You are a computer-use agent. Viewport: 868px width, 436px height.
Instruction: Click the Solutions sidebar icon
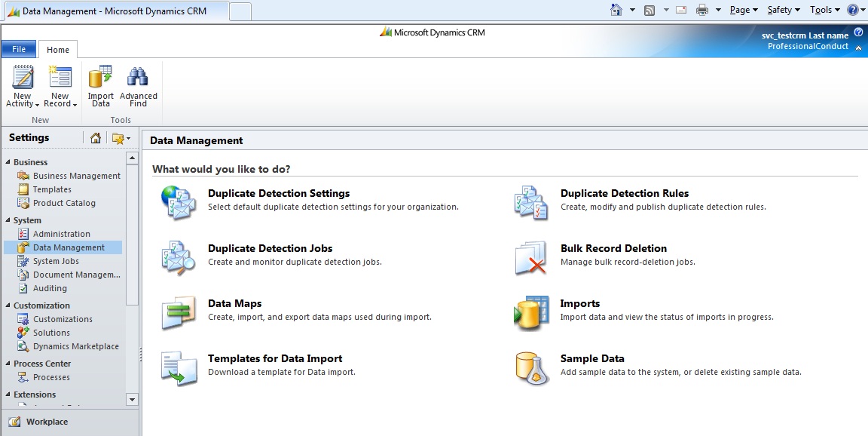(x=23, y=333)
